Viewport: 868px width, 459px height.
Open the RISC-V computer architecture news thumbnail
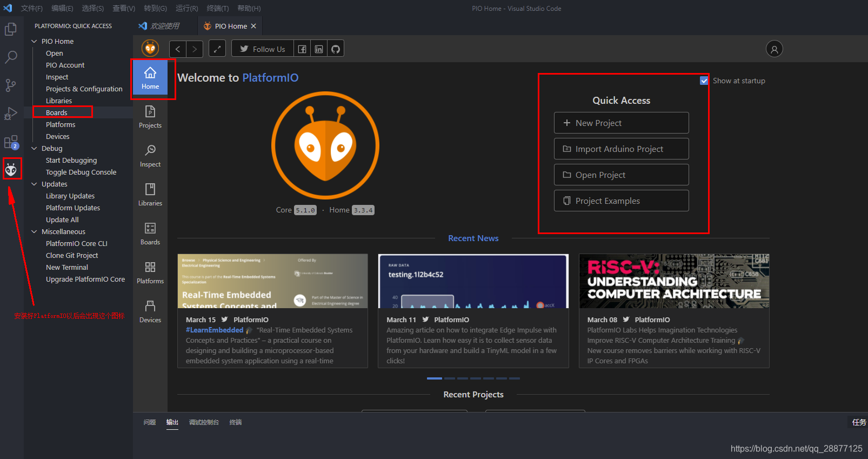[x=674, y=281]
